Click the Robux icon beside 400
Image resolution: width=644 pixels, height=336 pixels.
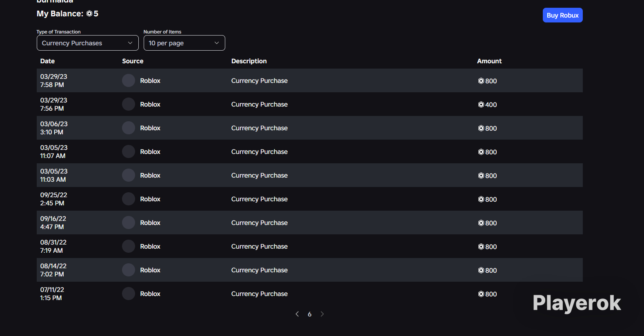pos(481,105)
